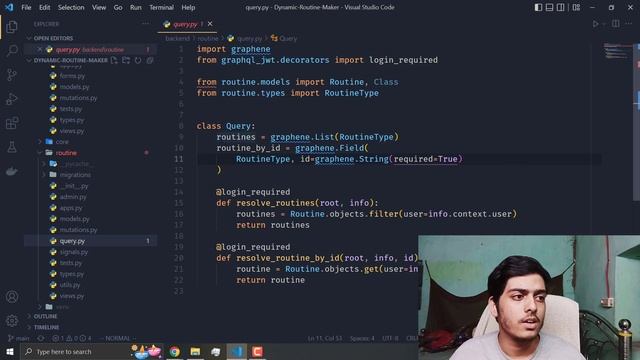640x360 pixels.
Task: Close query.py in Open Editors list
Action: [40, 49]
